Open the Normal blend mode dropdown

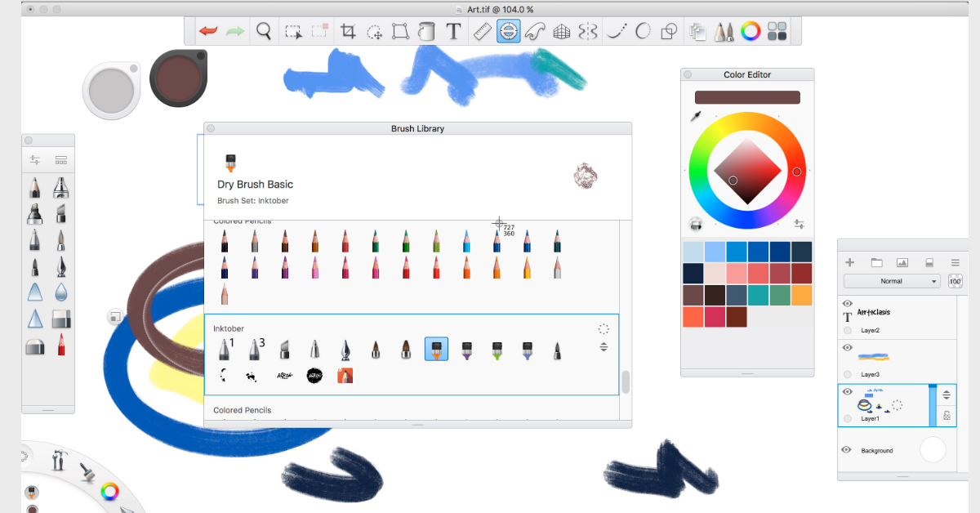coord(892,281)
